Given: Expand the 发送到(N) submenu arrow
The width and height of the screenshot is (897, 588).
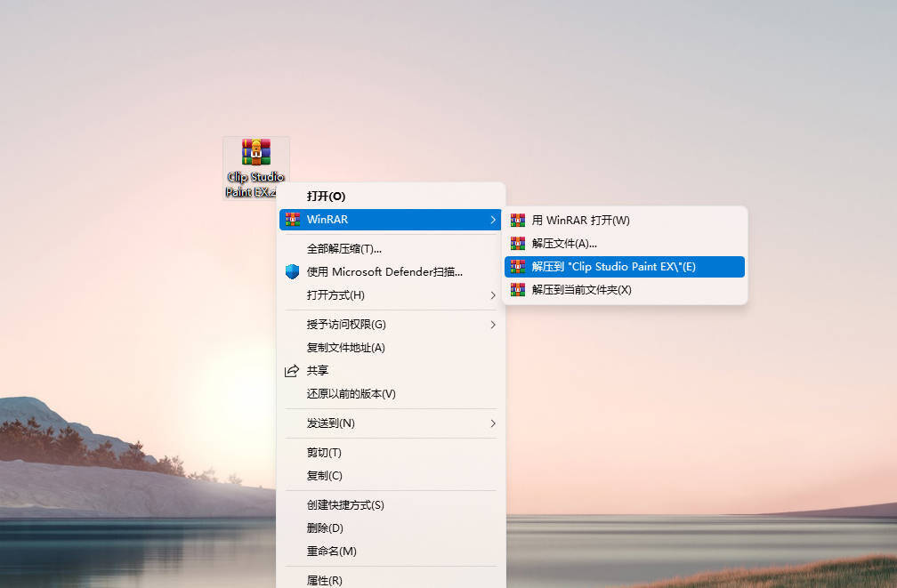Looking at the screenshot, I should click(493, 423).
